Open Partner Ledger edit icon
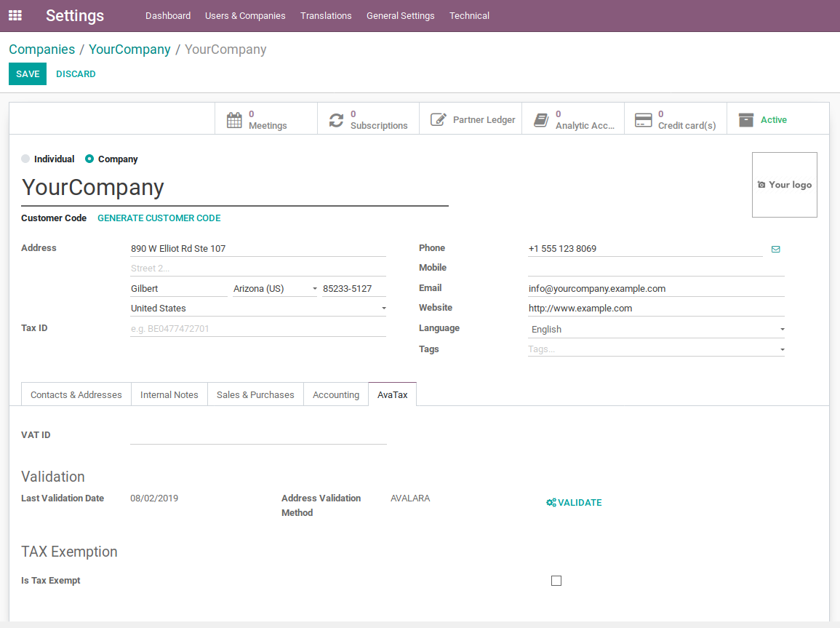Screen dimensions: 840x628 (x=438, y=120)
